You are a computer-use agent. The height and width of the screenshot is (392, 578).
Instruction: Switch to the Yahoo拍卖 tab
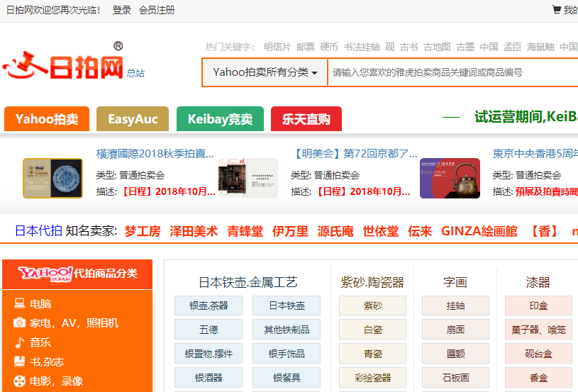pyautogui.click(x=47, y=119)
